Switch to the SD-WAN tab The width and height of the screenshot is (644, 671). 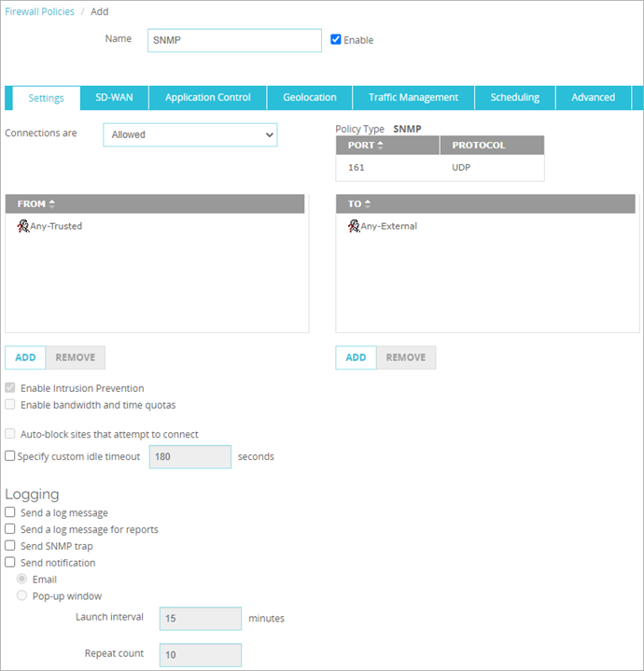pos(114,97)
